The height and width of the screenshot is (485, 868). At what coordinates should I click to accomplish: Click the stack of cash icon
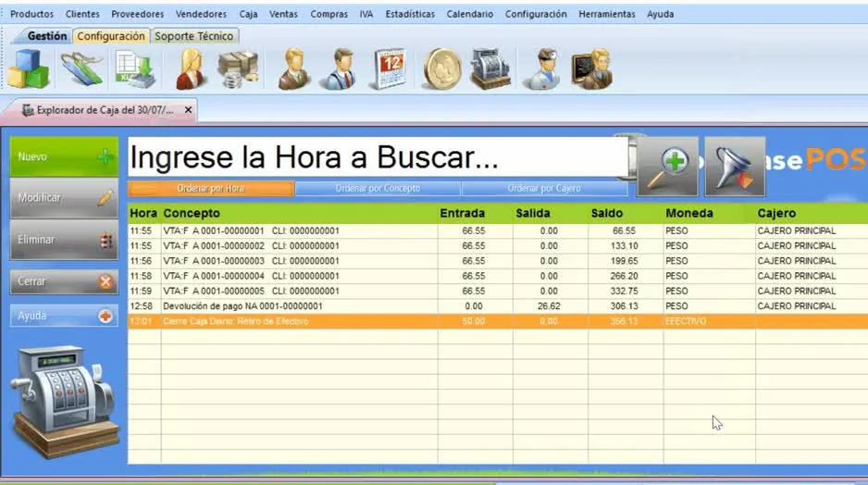(238, 69)
